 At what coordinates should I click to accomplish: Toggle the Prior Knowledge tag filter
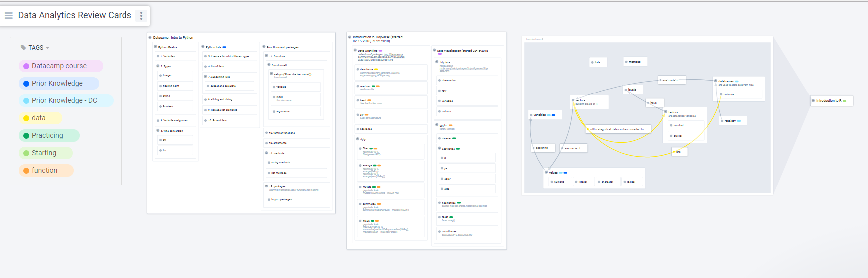[57, 83]
